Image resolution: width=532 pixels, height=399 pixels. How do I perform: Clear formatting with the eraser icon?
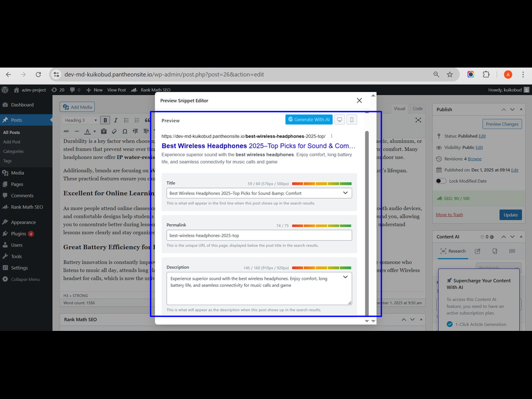[x=114, y=131]
